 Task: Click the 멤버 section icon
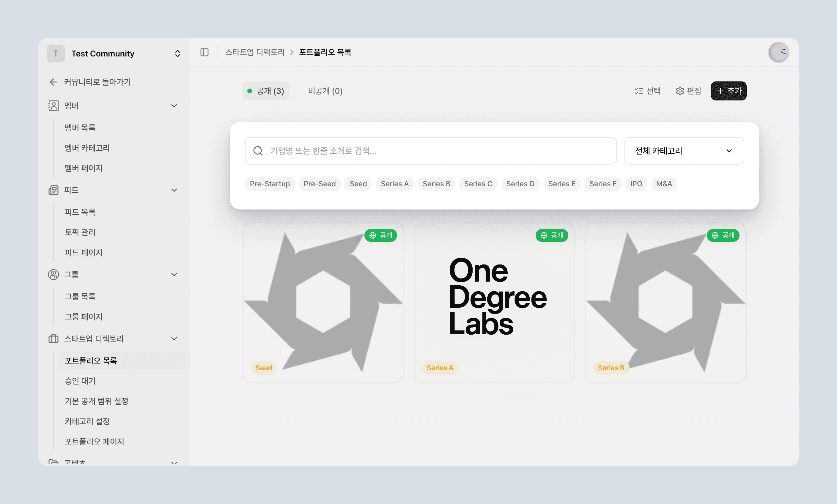[53, 105]
